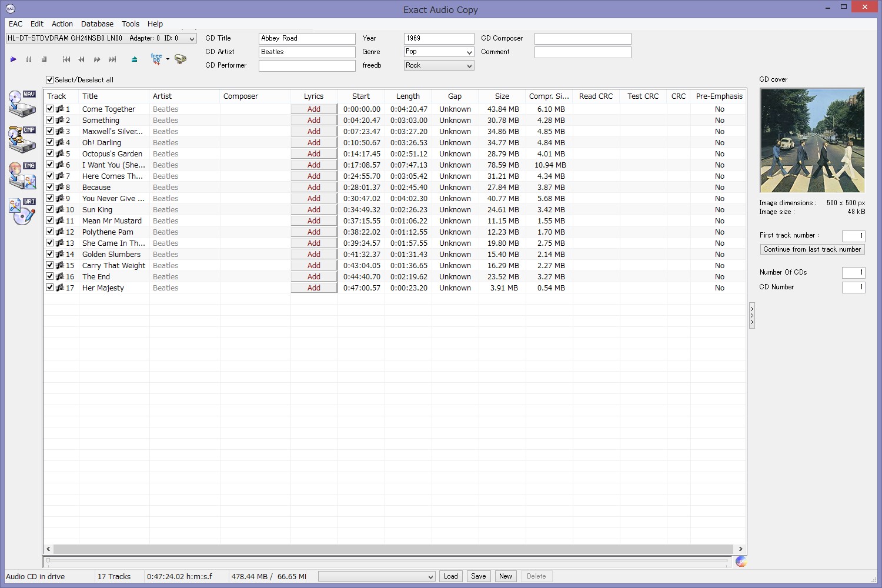The width and height of the screenshot is (882, 588).
Task: Open the Action menu
Action: pyautogui.click(x=62, y=24)
